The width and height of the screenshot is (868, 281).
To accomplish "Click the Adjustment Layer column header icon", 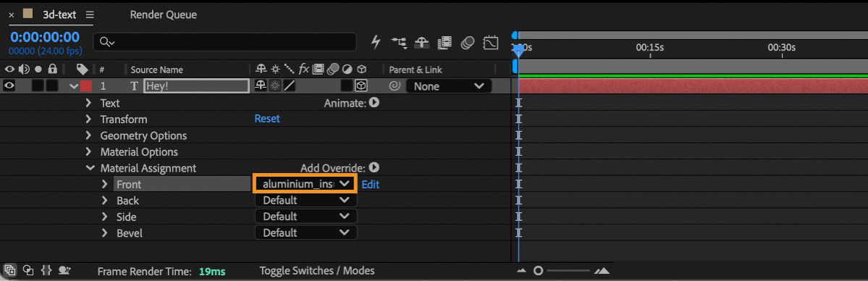I will [347, 70].
